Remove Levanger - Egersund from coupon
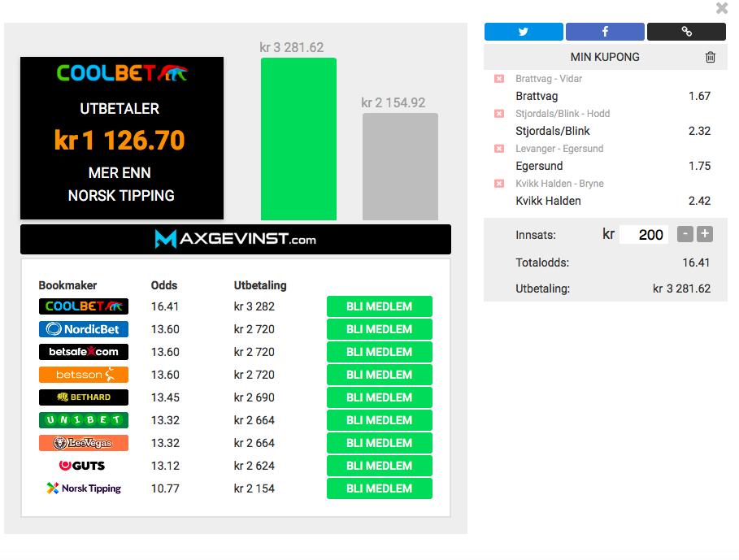 [499, 149]
